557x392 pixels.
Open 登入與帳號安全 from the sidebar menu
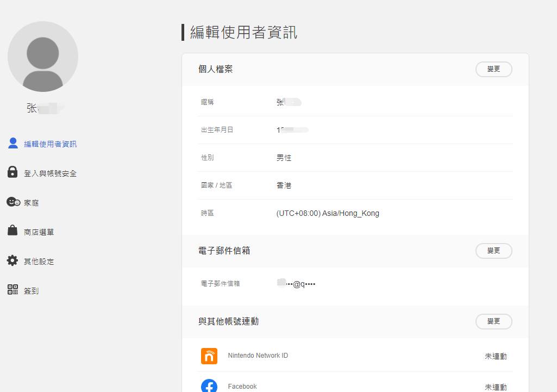(50, 173)
